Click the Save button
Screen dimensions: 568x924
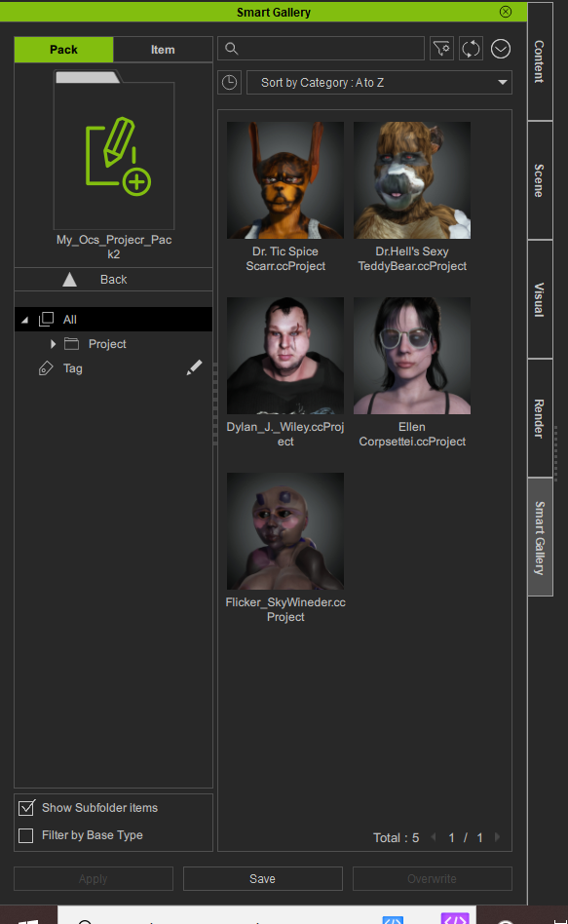pyautogui.click(x=263, y=878)
